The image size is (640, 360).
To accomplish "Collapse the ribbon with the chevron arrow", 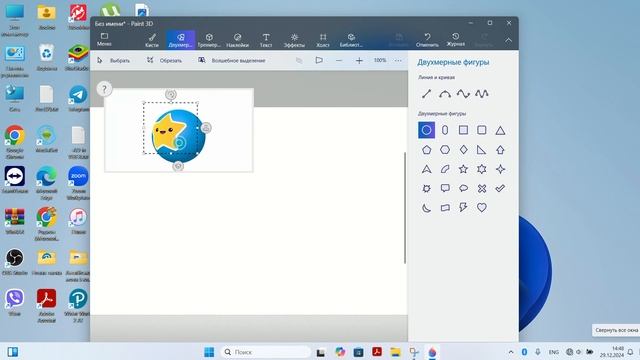I will (x=508, y=40).
